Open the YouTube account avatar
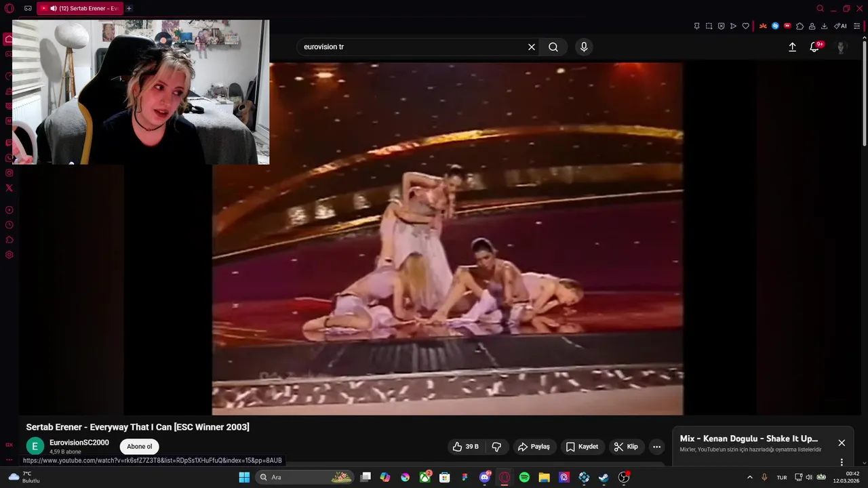Image resolution: width=868 pixels, height=488 pixels. (x=841, y=47)
